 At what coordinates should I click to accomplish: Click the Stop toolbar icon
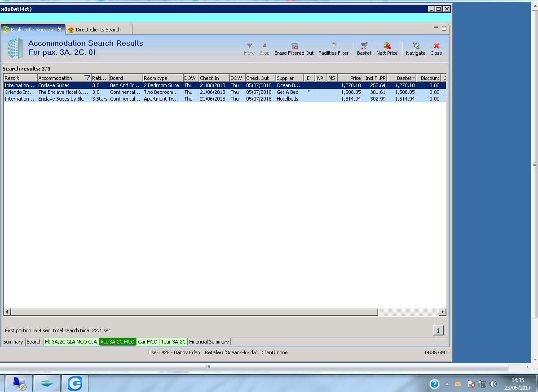[x=265, y=49]
